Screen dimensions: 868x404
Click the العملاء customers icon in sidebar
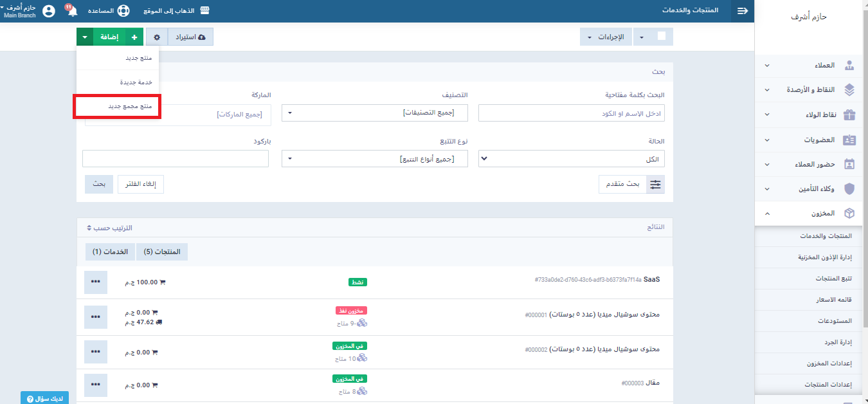[849, 65]
